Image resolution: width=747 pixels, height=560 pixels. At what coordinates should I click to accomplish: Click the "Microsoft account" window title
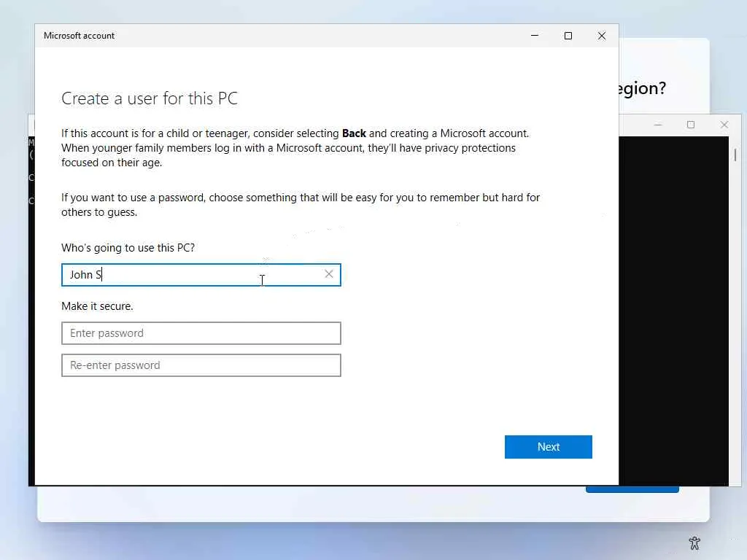click(x=79, y=36)
